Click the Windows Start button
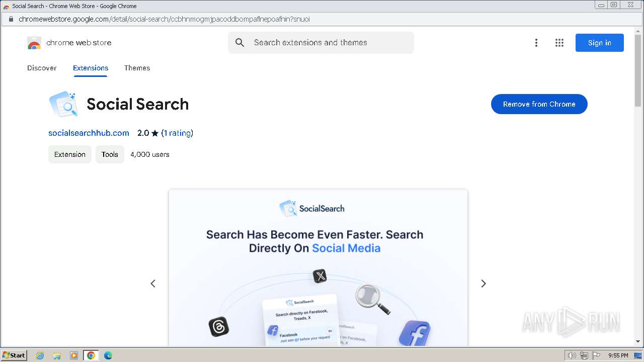 14,355
